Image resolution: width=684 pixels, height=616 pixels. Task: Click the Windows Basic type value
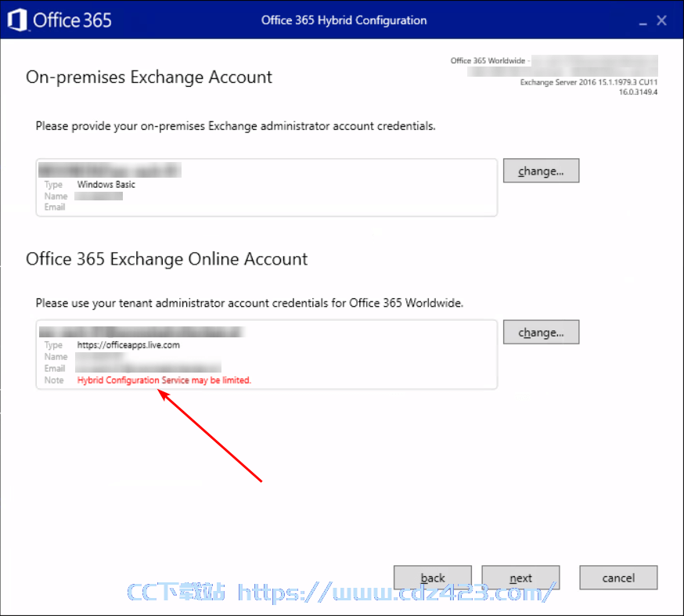tap(106, 185)
